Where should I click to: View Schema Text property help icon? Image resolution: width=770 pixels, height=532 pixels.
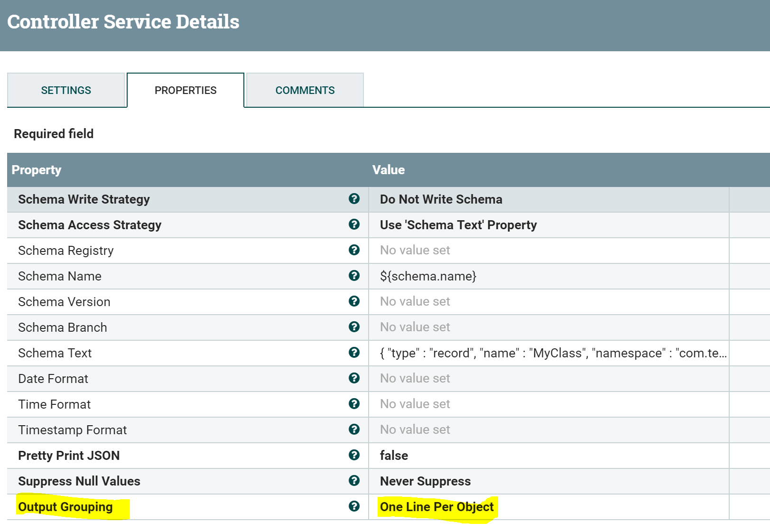[x=354, y=353]
